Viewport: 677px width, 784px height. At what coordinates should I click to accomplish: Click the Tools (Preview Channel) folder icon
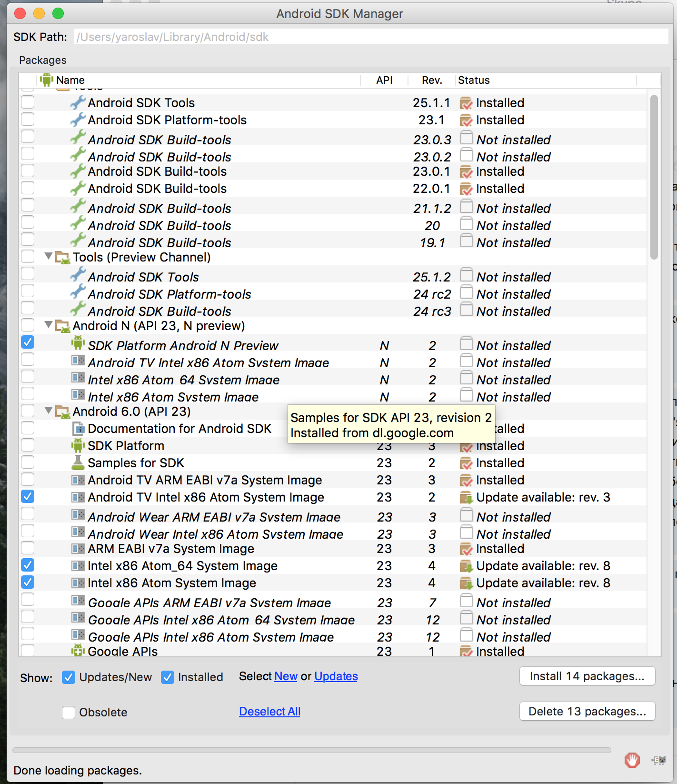coord(62,257)
